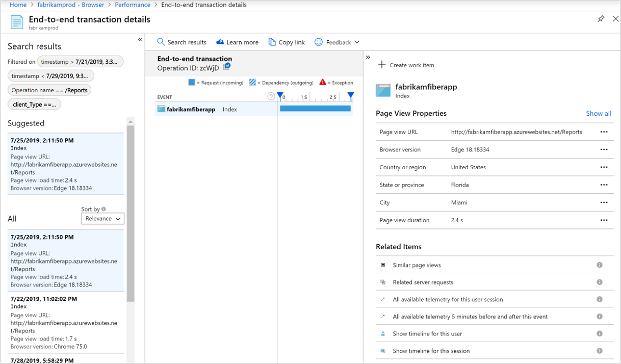
Task: Open the Feedback dropdown menu
Action: click(337, 42)
